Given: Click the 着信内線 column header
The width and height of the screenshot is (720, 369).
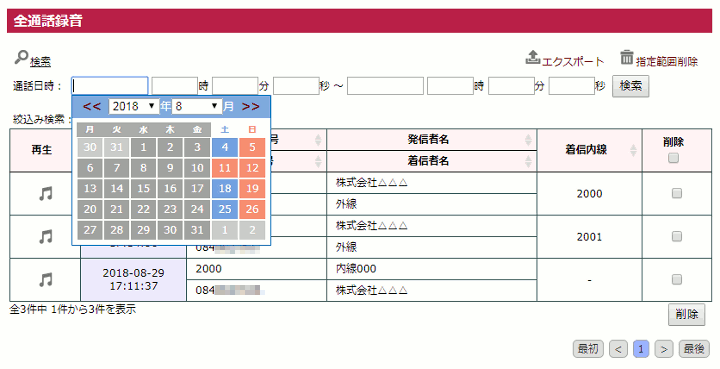Looking at the screenshot, I should (x=589, y=150).
